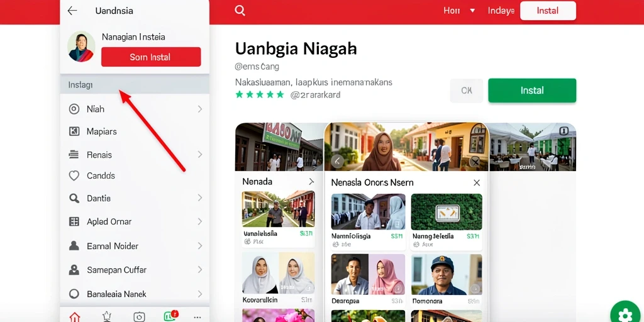Click the @ems Cang developer link
The height and width of the screenshot is (322, 644).
(x=257, y=66)
